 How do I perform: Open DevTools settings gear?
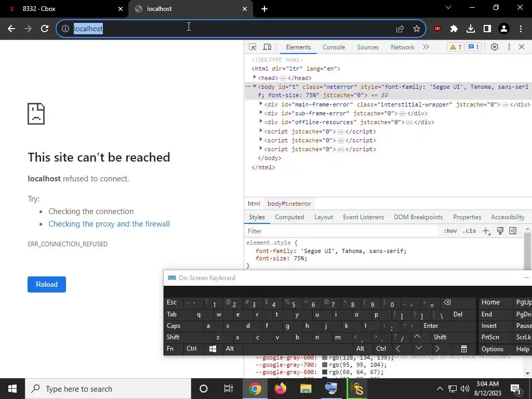(x=495, y=47)
